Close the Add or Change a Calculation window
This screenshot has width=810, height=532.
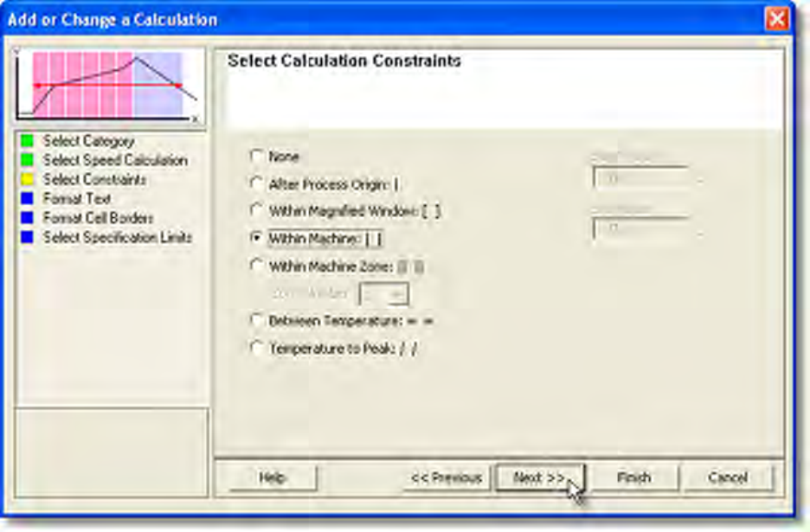777,20
